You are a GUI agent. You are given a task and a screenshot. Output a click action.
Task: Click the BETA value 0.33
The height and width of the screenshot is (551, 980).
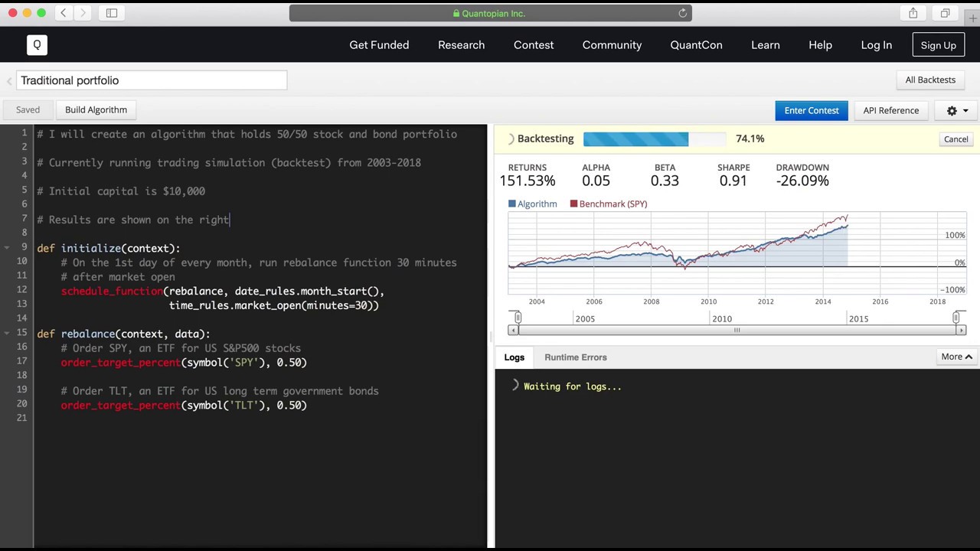click(665, 181)
